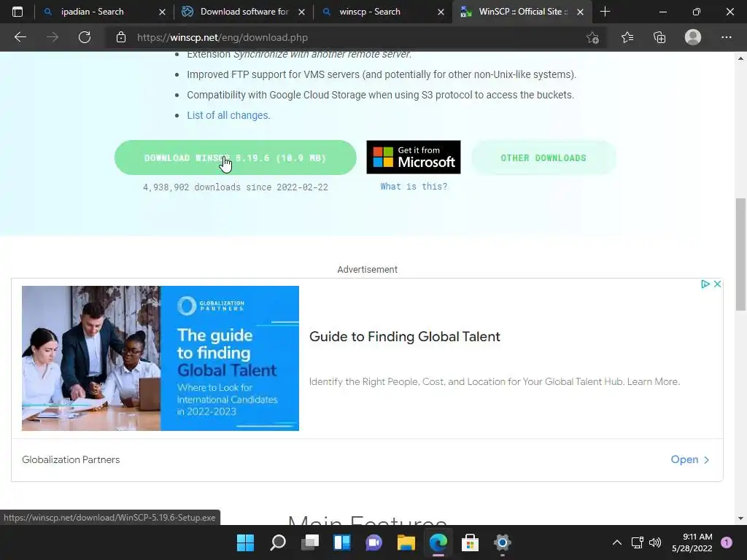Open File Explorer from taskbar
Screen dimensions: 747x560
406,542
